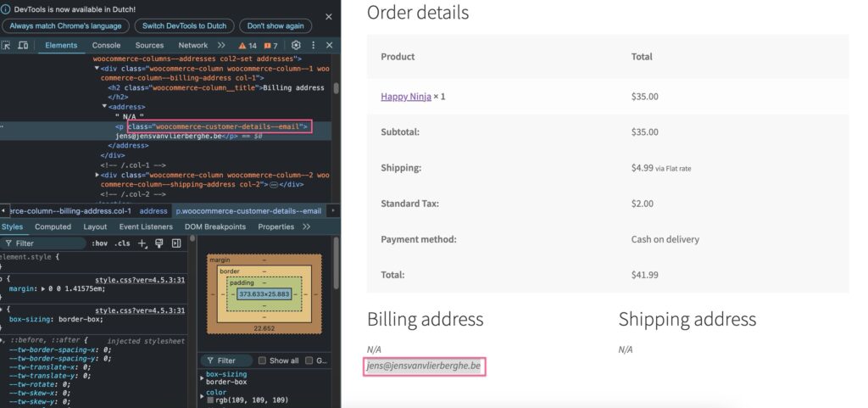The image size is (868, 408).
Task: Enable the Show all checkbox
Action: point(263,360)
